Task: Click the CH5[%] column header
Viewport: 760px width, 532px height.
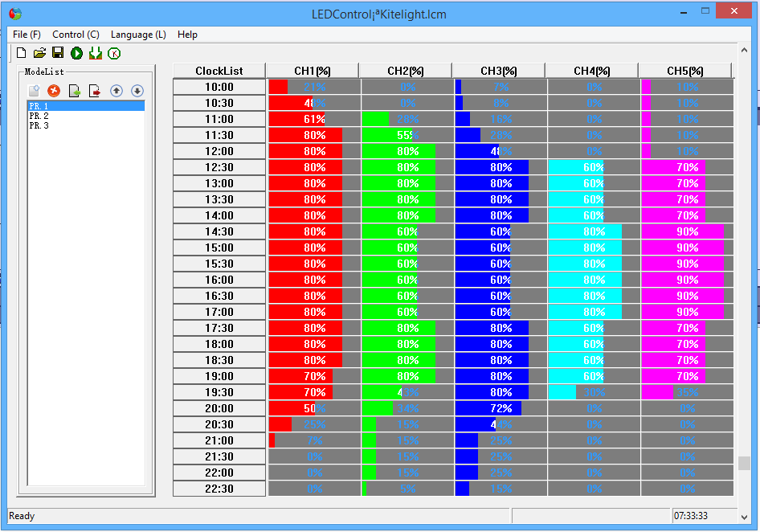Action: [x=684, y=71]
